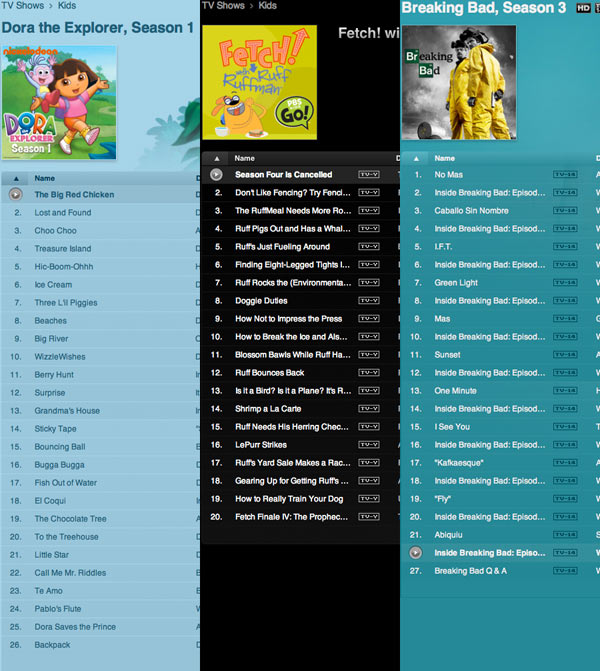
Task: Toggle sort arrow in Breaking Bad list header
Action: (x=416, y=158)
